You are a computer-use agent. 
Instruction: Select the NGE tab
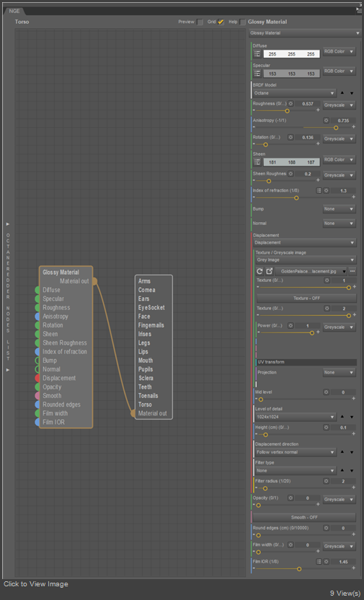(x=14, y=11)
